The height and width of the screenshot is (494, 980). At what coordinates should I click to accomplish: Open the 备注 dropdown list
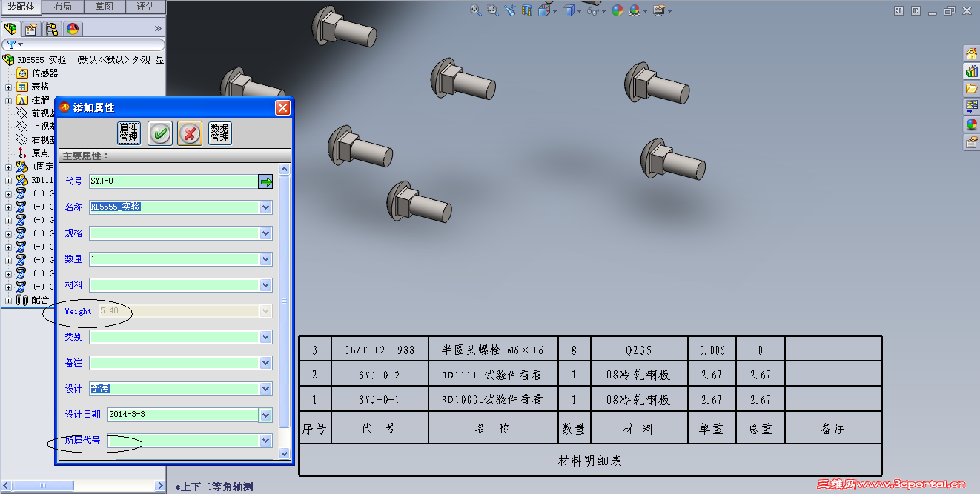coord(266,363)
